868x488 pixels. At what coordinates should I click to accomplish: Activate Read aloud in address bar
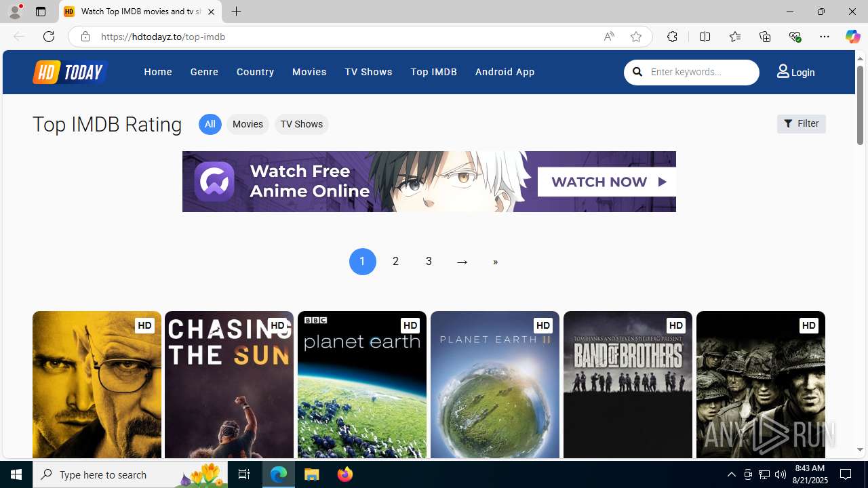click(x=609, y=37)
